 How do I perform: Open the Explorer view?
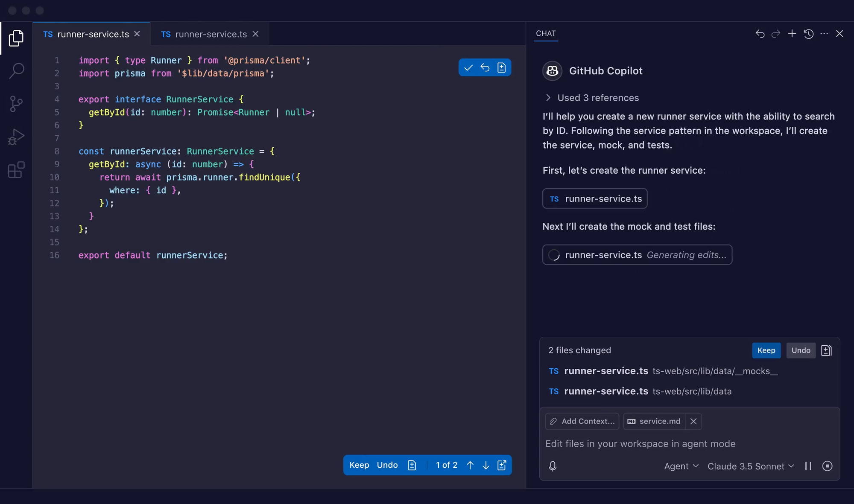[16, 38]
